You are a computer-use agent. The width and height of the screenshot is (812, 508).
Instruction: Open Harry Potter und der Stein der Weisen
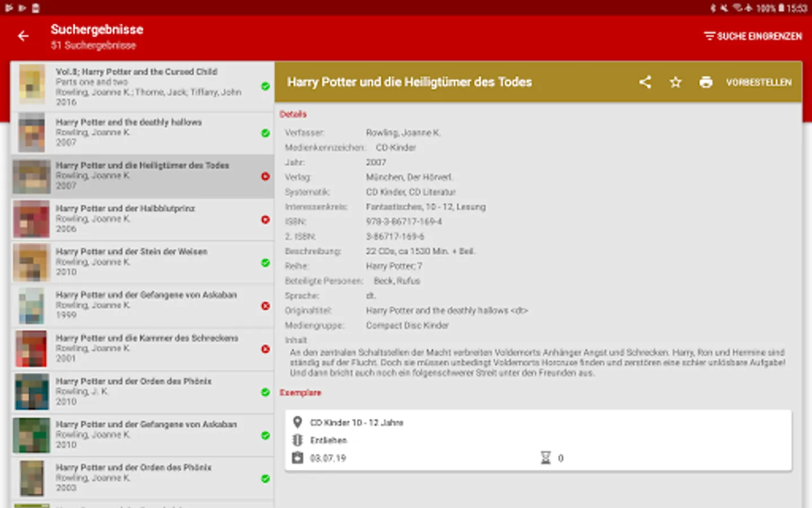pyautogui.click(x=142, y=262)
